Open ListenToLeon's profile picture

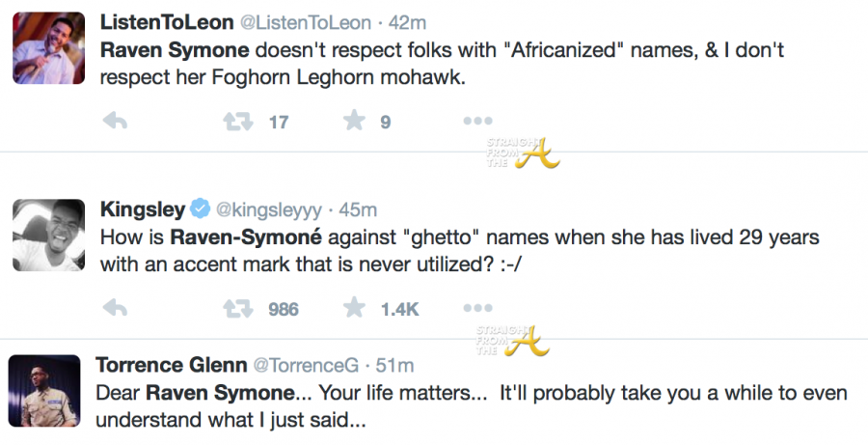pos(44,50)
